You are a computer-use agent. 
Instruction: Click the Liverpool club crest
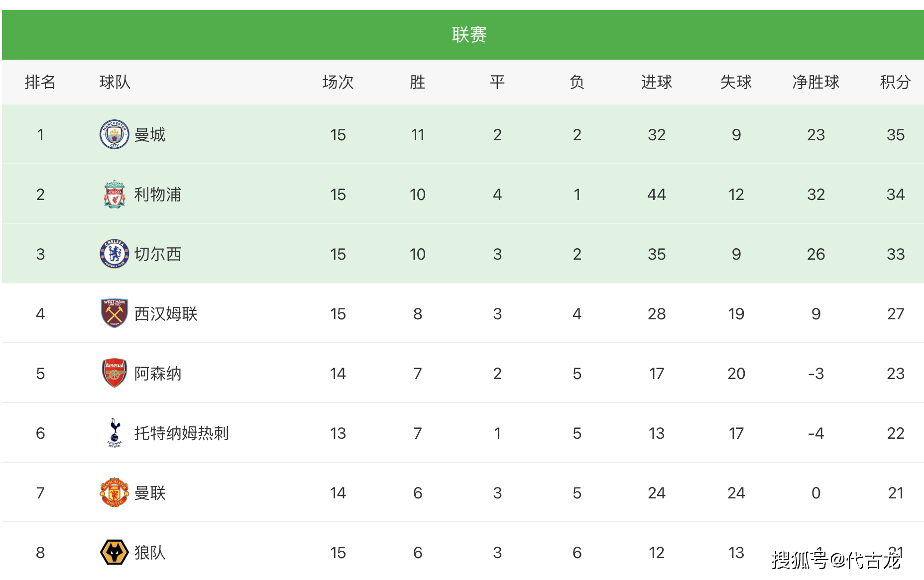(x=115, y=194)
